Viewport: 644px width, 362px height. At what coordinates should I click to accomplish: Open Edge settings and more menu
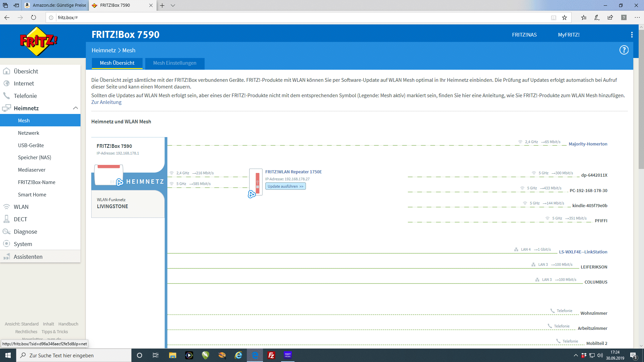(x=637, y=17)
